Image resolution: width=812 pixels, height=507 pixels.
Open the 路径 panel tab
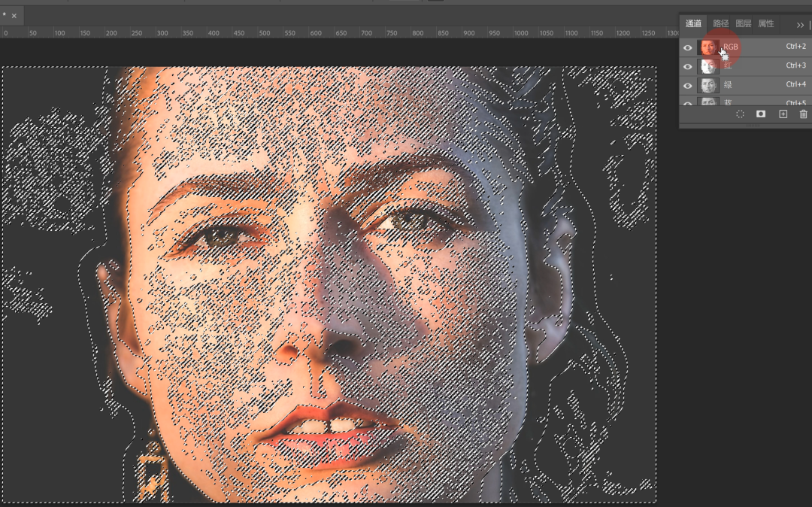tap(720, 23)
